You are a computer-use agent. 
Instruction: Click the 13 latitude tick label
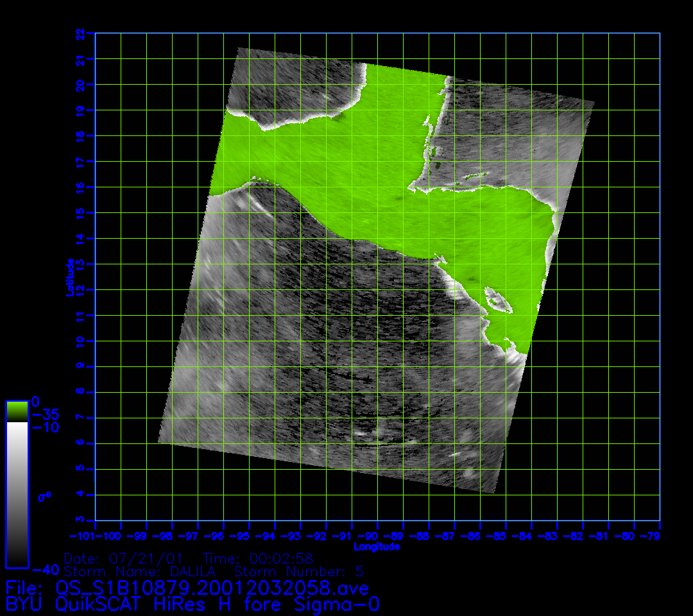tap(80, 264)
